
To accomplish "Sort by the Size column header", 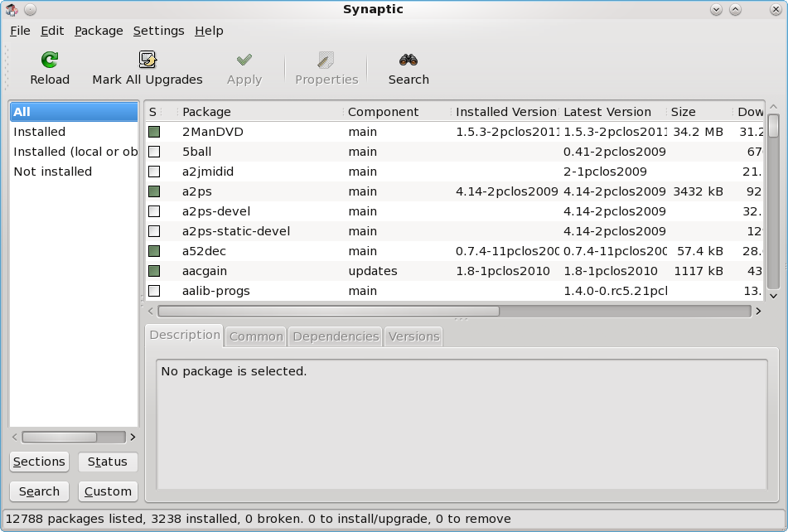I will point(699,112).
